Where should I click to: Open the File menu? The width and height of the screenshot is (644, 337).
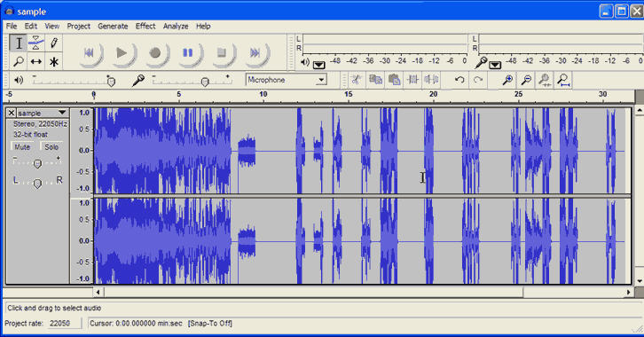12,27
